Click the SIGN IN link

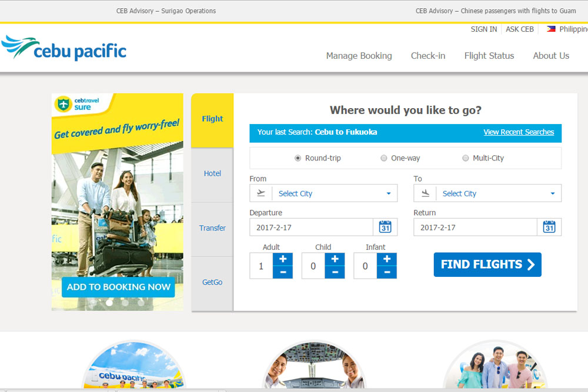point(484,29)
